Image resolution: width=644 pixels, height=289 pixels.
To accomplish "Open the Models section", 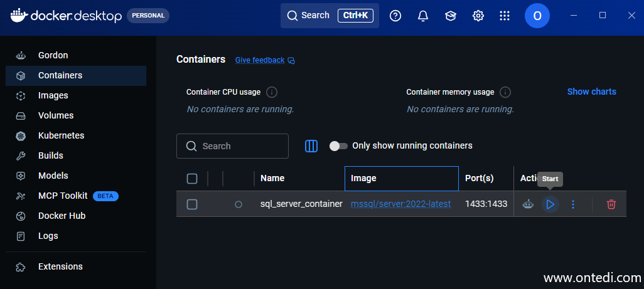I will click(x=76, y=176).
